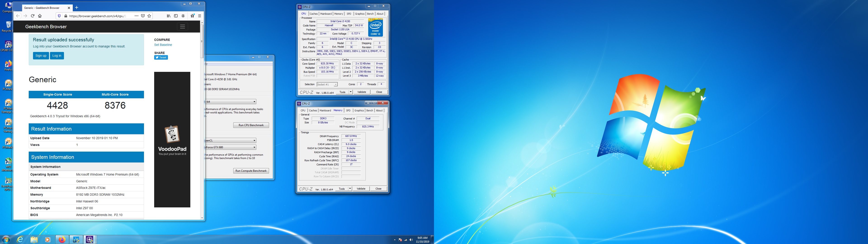Switch to Firefox taskbar button
This screenshot has width=868, height=244.
(62, 240)
